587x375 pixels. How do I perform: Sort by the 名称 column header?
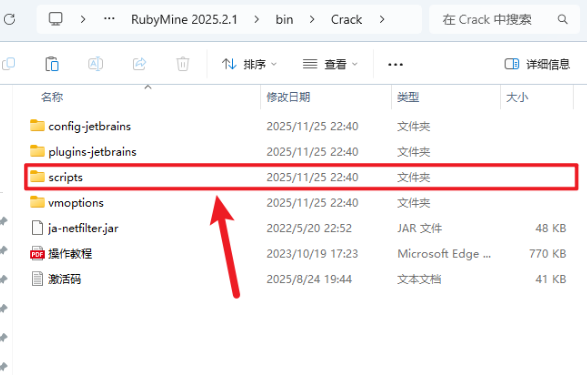tap(52, 97)
